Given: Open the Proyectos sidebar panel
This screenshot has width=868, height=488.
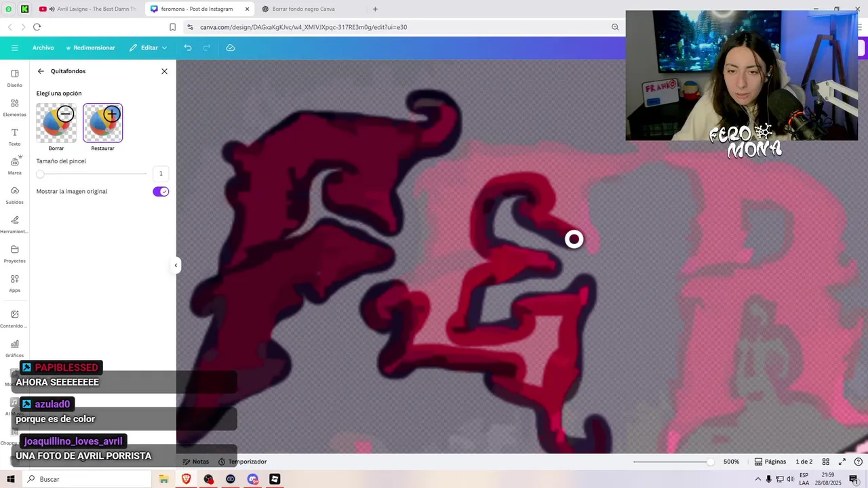Looking at the screenshot, I should 15,253.
